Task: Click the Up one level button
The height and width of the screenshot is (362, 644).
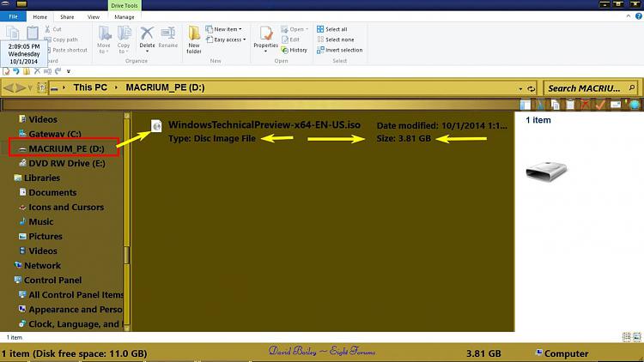Action: [x=41, y=87]
